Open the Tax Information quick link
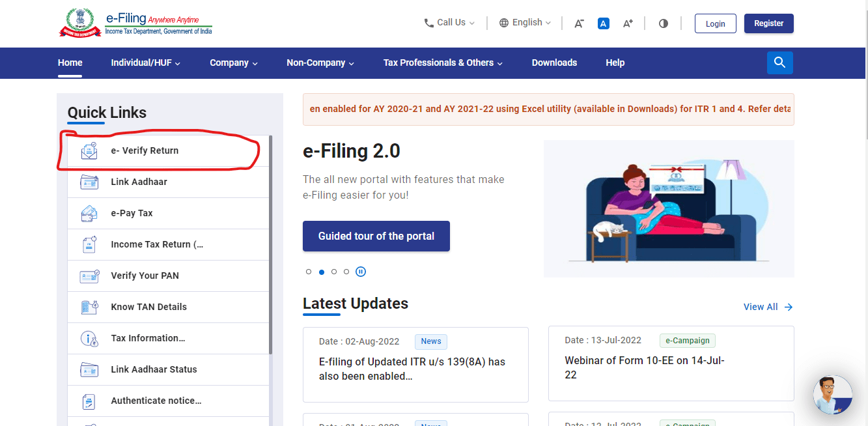Viewport: 868px width, 426px height. (168, 339)
